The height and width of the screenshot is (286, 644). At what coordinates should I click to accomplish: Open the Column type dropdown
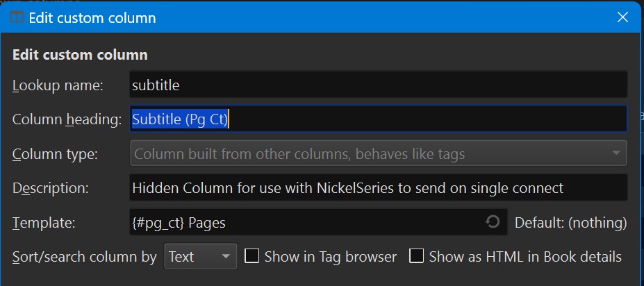[378, 153]
